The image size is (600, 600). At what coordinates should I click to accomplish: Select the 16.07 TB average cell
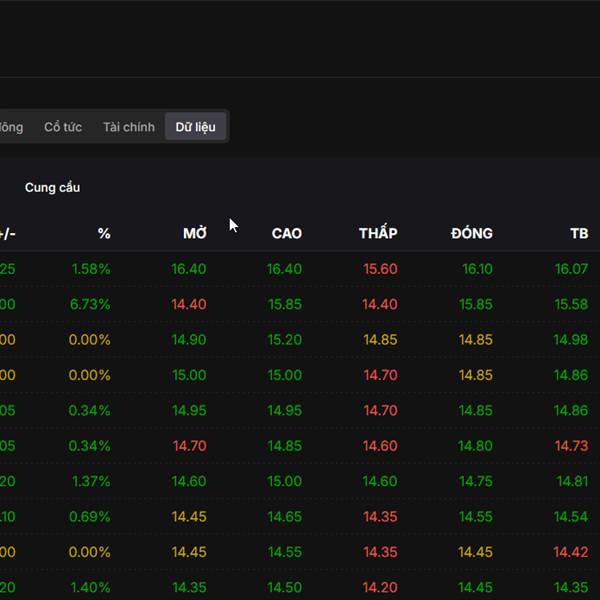(x=571, y=269)
